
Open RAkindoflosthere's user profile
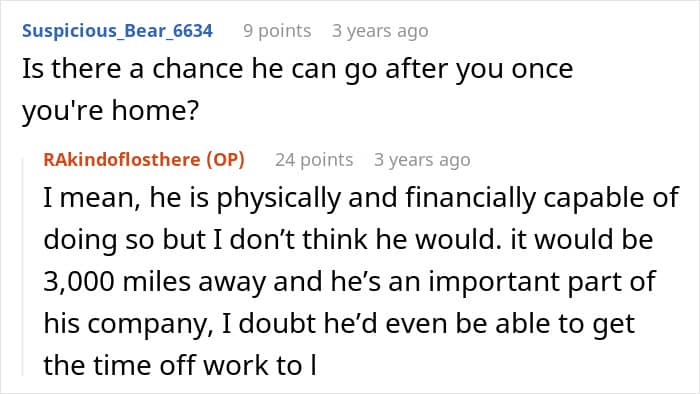tap(122, 160)
